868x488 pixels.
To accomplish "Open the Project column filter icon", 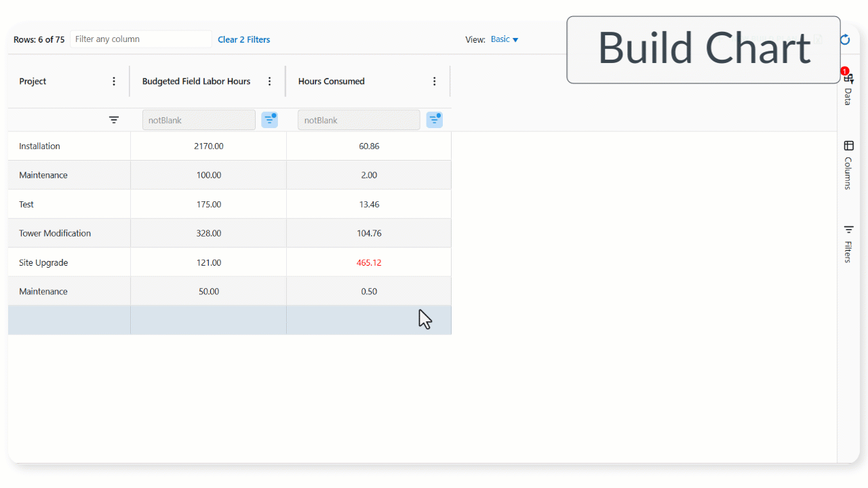I will pos(114,120).
